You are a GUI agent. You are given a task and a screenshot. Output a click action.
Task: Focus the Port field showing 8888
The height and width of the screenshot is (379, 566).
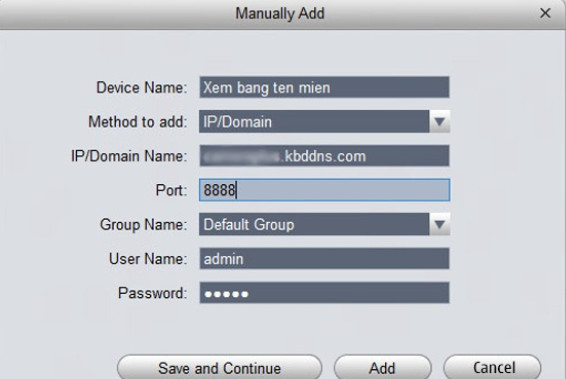coord(324,190)
